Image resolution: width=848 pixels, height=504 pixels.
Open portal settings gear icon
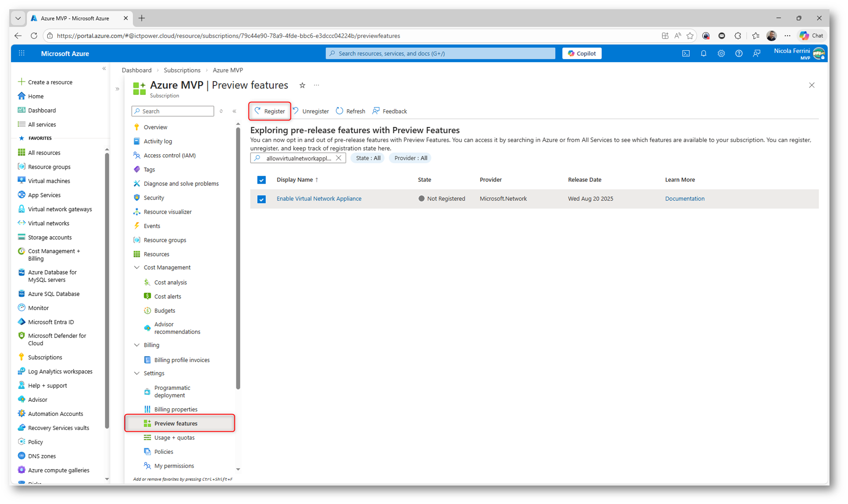[x=721, y=53]
